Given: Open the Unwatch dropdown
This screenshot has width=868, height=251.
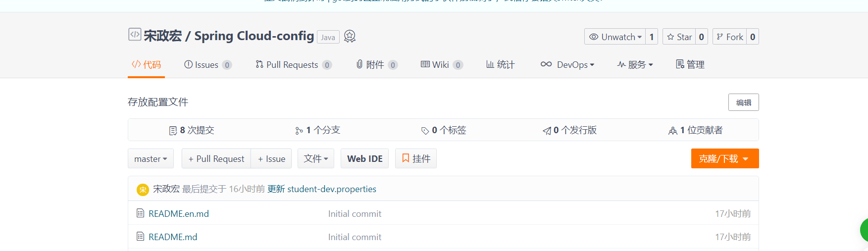Looking at the screenshot, I should (x=615, y=37).
